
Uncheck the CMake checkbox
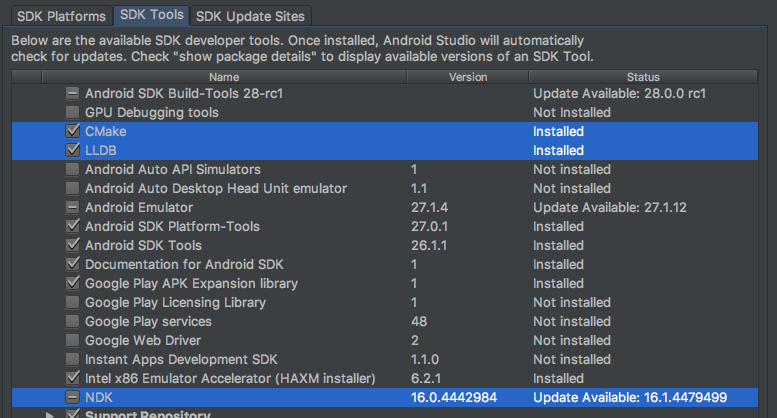point(72,132)
